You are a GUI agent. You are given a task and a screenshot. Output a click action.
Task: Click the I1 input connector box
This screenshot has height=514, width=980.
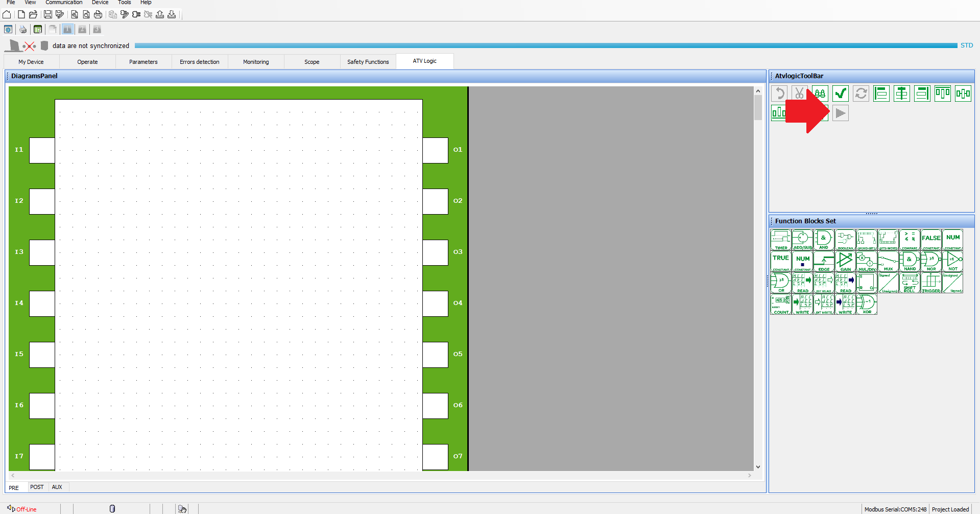(x=42, y=150)
